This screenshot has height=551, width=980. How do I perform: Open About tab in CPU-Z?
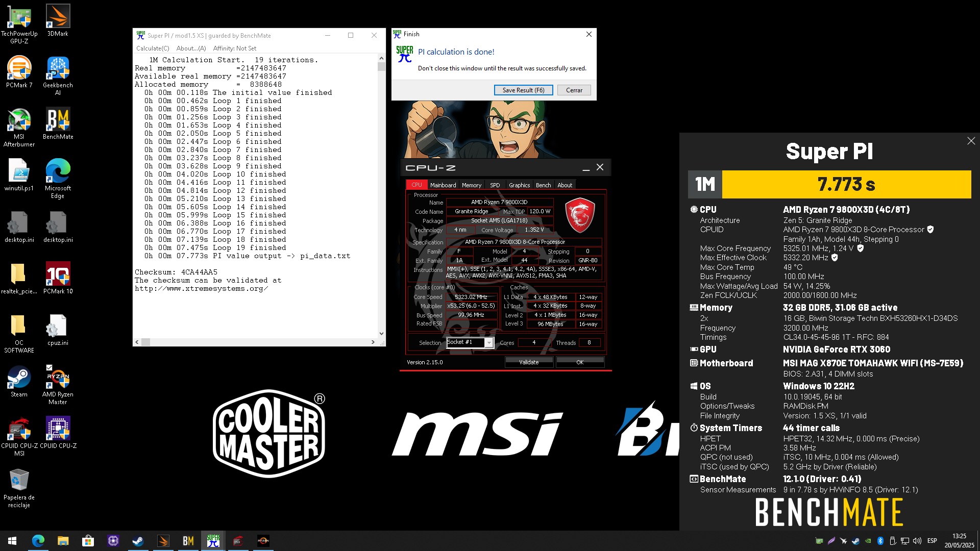[x=565, y=185]
